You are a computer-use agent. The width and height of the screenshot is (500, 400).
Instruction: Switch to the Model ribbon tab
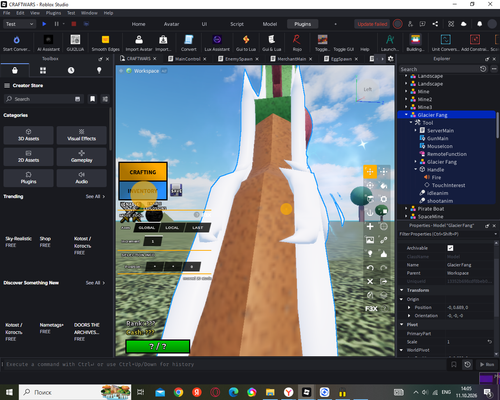270,24
